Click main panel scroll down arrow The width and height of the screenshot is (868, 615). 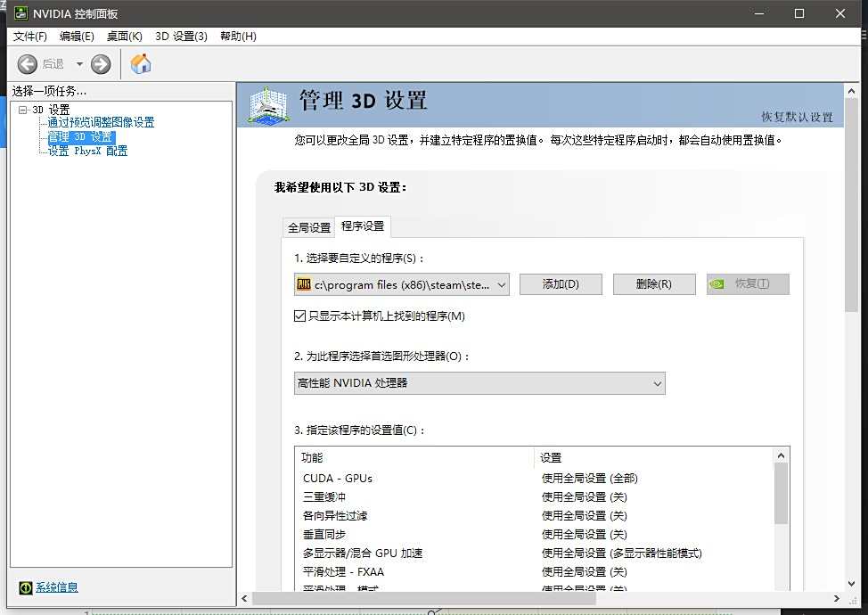(851, 584)
